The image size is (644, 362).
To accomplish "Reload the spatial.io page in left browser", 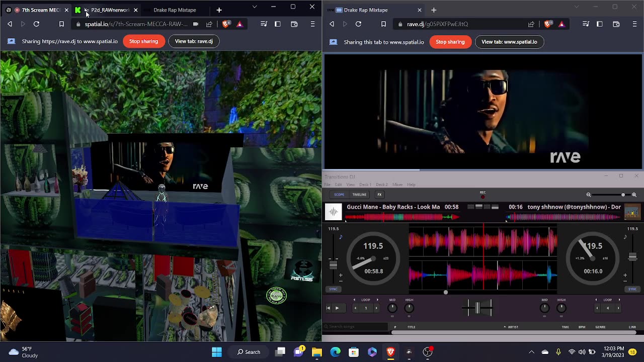I will pos(36,24).
